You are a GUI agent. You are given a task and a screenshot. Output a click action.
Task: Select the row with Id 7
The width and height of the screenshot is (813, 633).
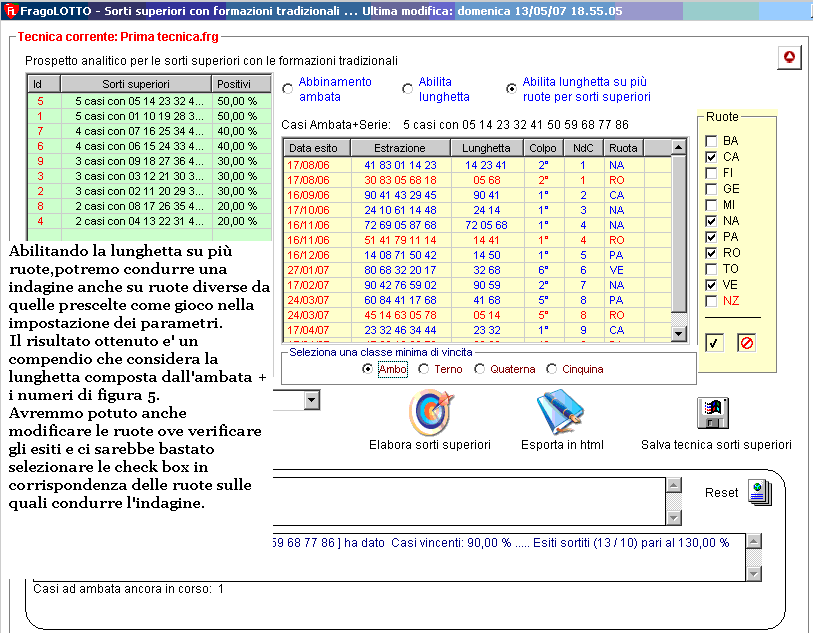40,131
